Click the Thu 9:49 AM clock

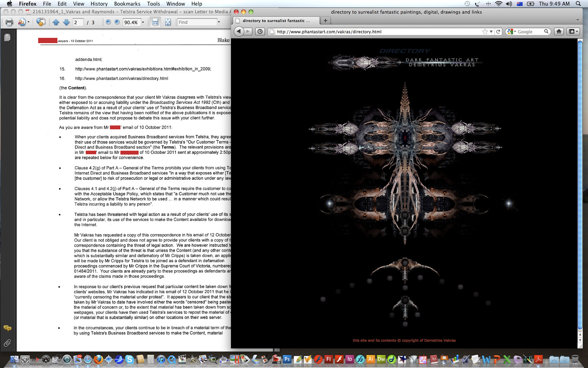pos(554,4)
